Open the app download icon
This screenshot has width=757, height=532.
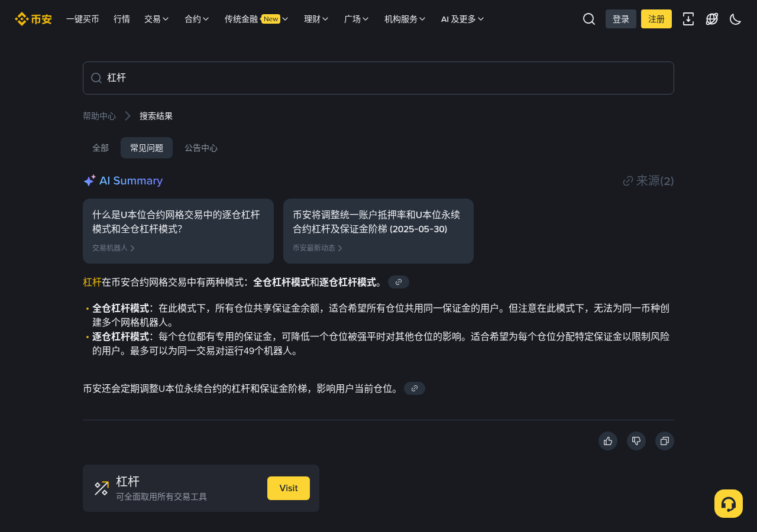[x=688, y=19]
